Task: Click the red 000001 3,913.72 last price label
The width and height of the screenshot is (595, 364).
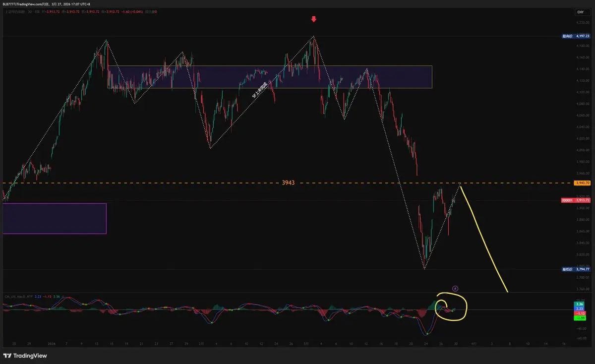Action: tap(576, 200)
